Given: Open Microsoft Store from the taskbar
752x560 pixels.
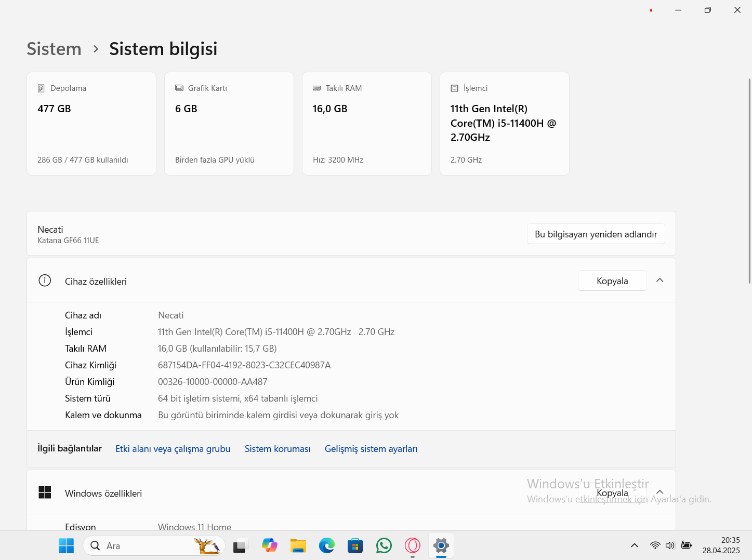Looking at the screenshot, I should pyautogui.click(x=355, y=545).
